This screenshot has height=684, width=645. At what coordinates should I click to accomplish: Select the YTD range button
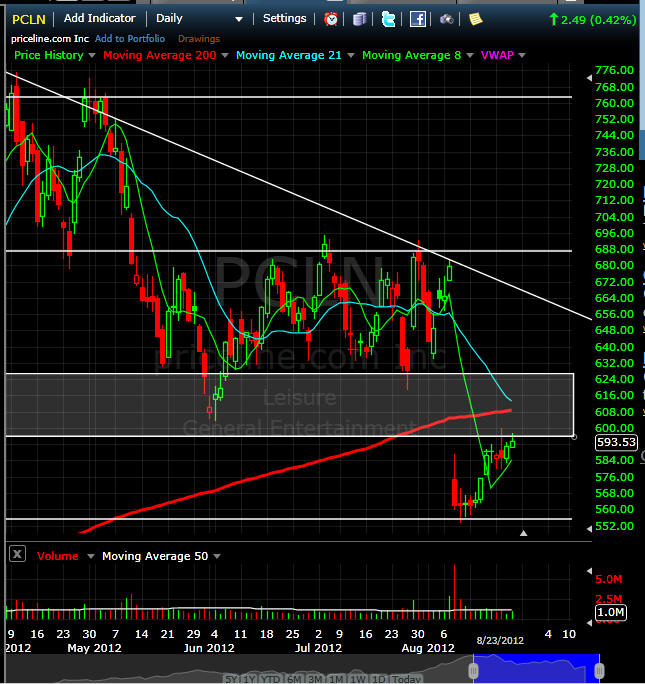pyautogui.click(x=271, y=679)
